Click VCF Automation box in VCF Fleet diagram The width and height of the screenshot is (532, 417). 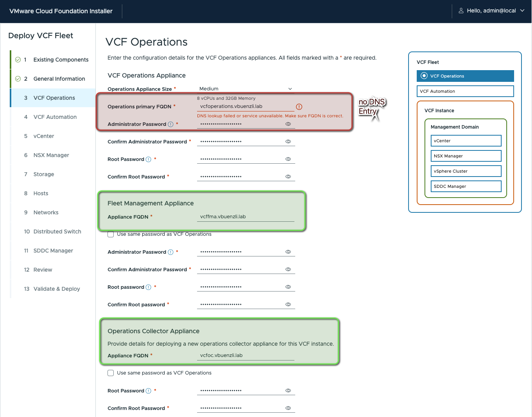pyautogui.click(x=465, y=91)
